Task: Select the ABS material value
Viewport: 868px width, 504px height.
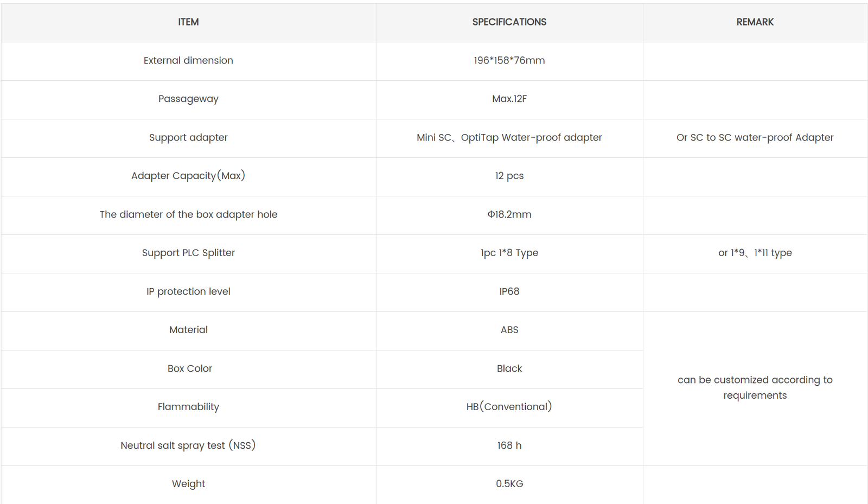Action: click(509, 330)
